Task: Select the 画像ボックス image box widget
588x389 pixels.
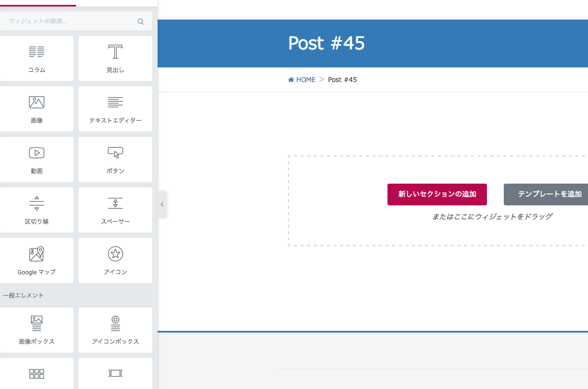Action: tap(37, 330)
